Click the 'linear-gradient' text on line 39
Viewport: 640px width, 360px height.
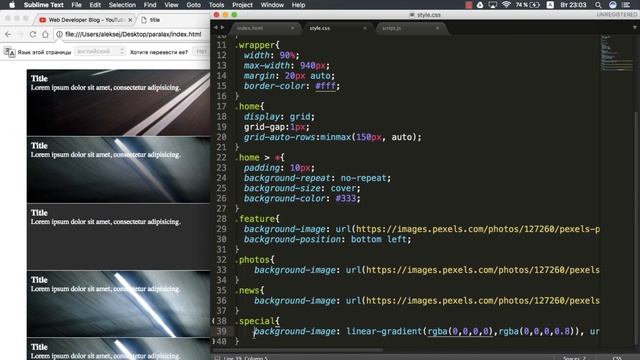(384, 331)
